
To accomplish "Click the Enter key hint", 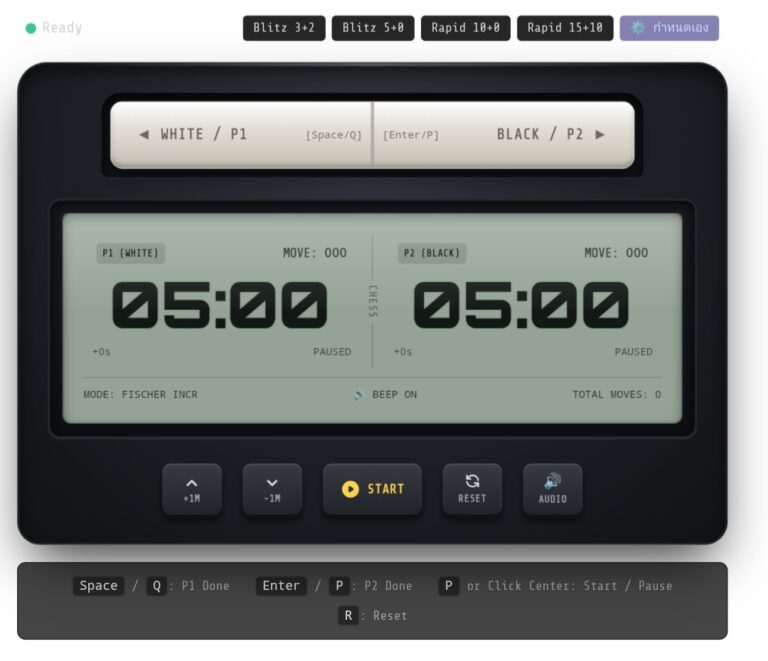I will (x=281, y=586).
